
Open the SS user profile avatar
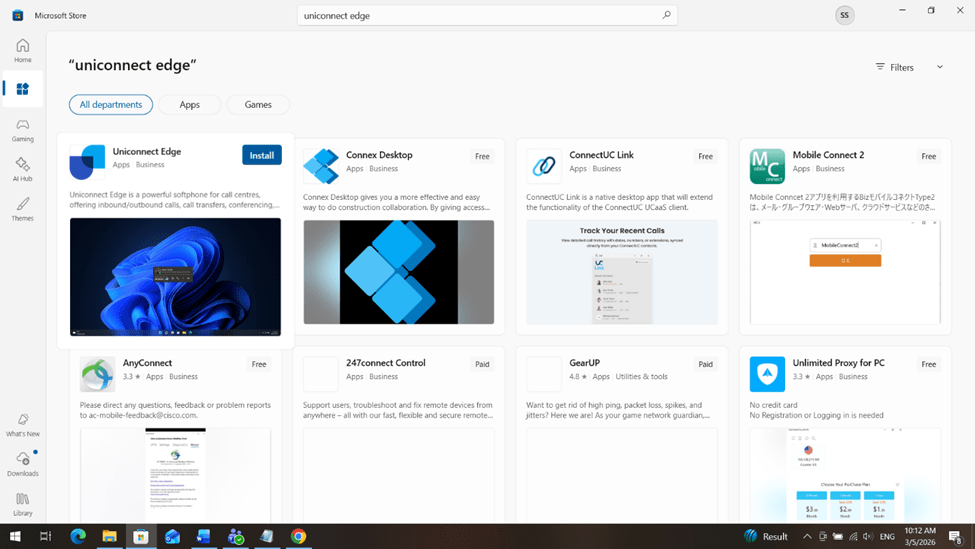click(845, 15)
